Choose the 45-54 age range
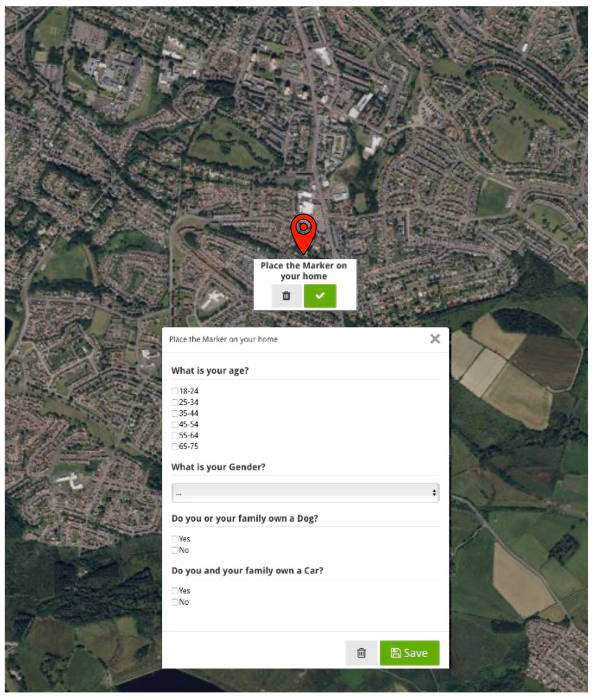The height and width of the screenshot is (700, 593). pyautogui.click(x=175, y=424)
